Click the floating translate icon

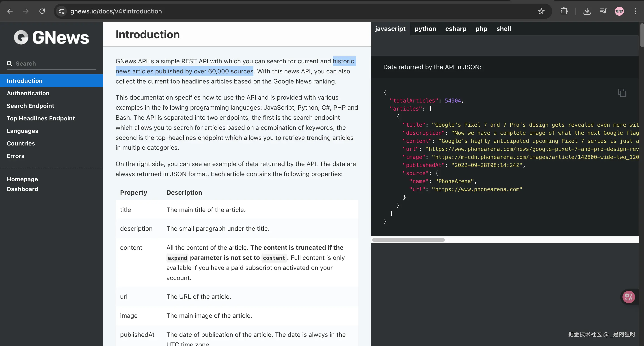click(628, 297)
